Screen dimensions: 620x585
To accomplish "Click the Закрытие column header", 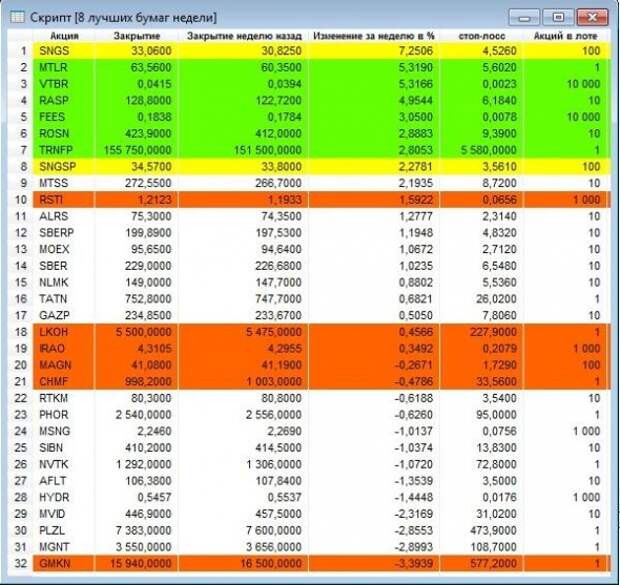I will pos(137,36).
